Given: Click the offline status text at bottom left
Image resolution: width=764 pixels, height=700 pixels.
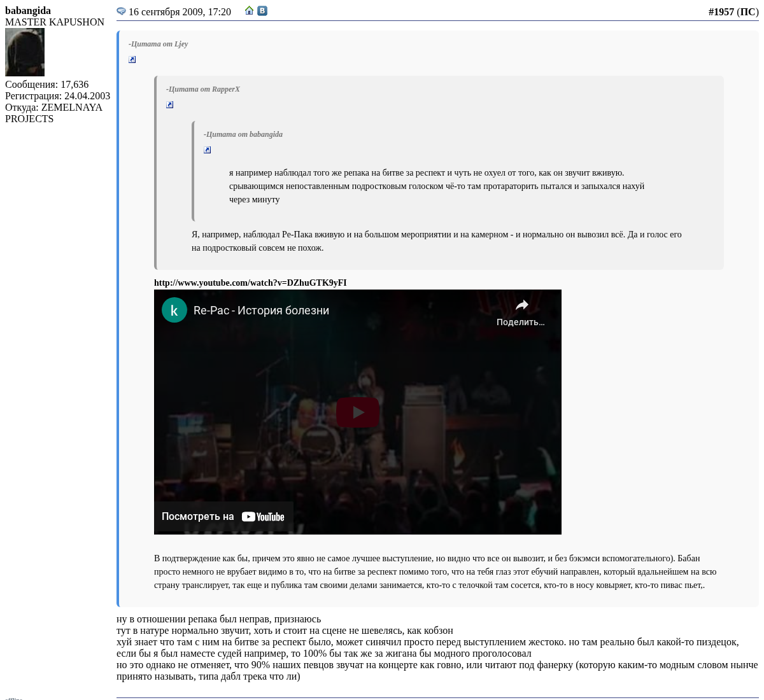Looking at the screenshot, I should pos(13,698).
